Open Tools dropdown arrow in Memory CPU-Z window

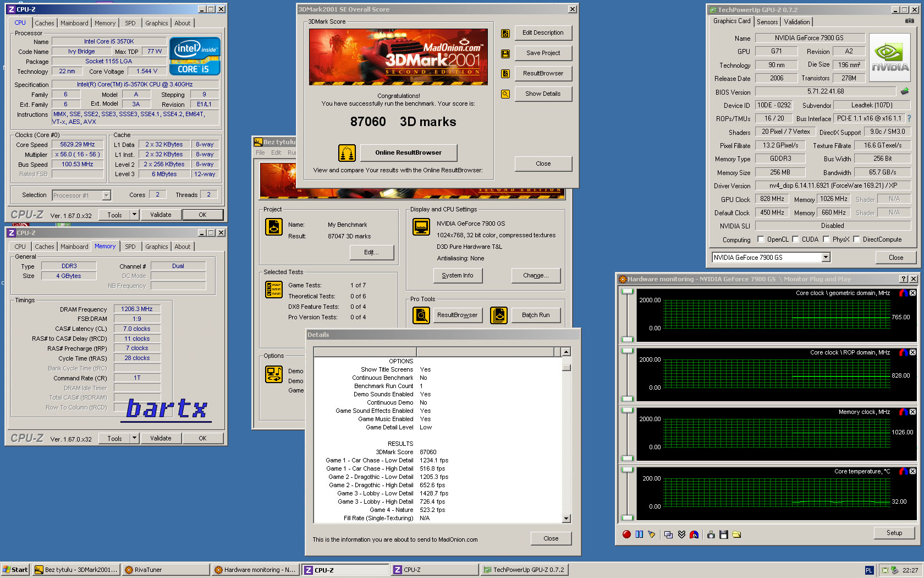(134, 438)
